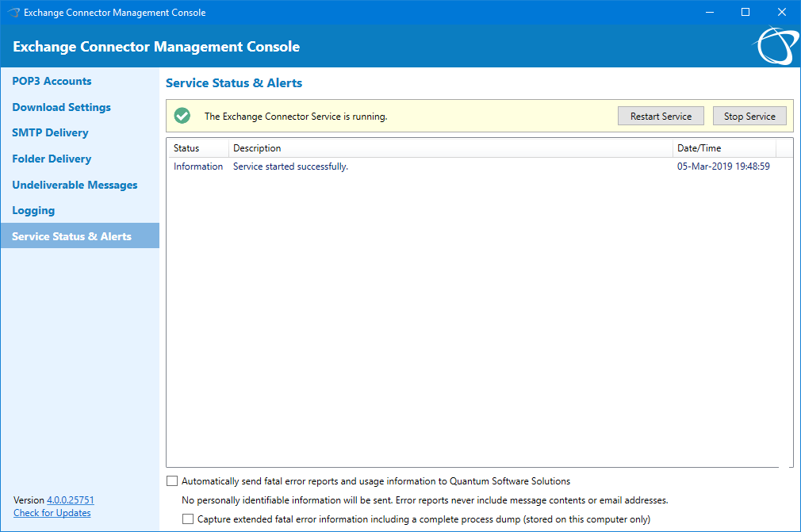Viewport: 801px width, 532px height.
Task: Tick capture extended fatal error information
Action: click(188, 519)
